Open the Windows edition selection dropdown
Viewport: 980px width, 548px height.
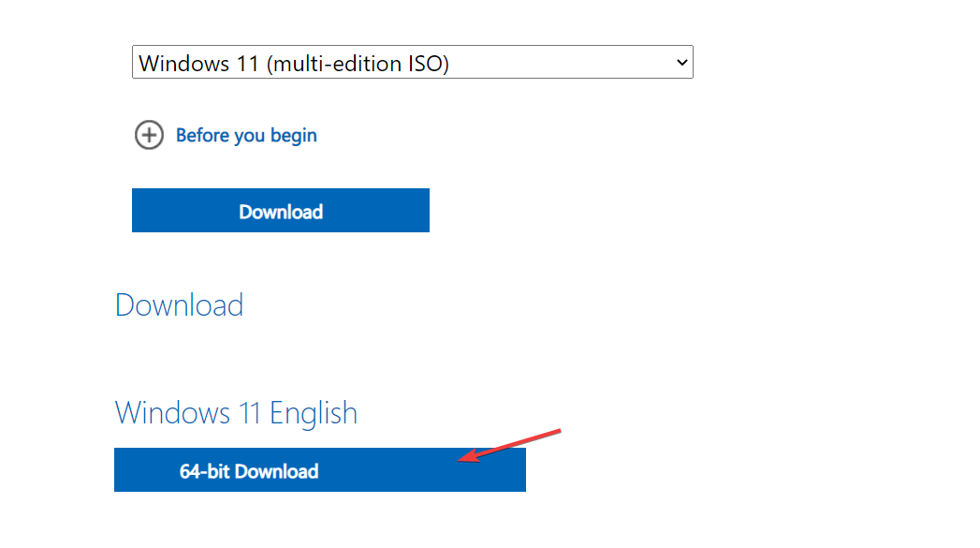click(x=412, y=62)
